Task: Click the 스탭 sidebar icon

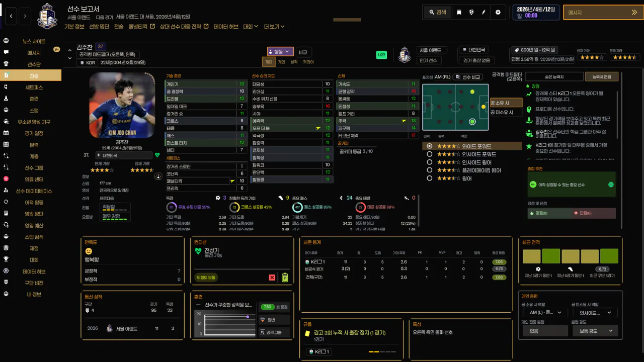Action: pos(6,110)
